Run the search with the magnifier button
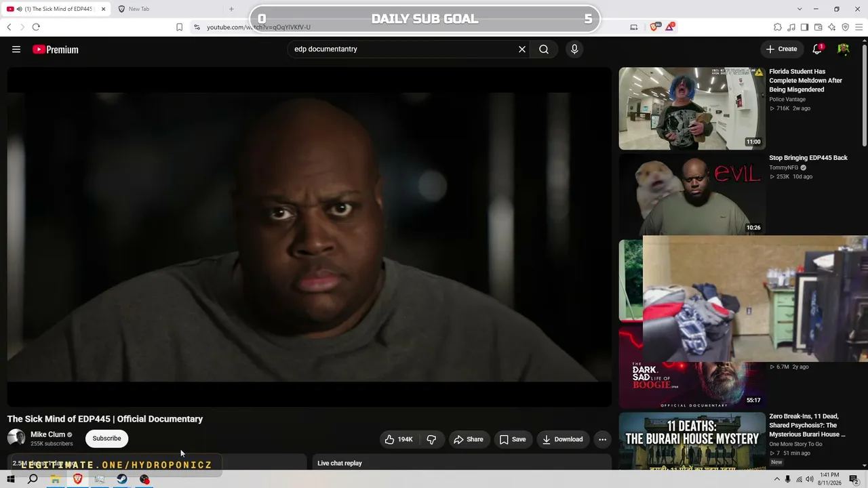 point(544,49)
